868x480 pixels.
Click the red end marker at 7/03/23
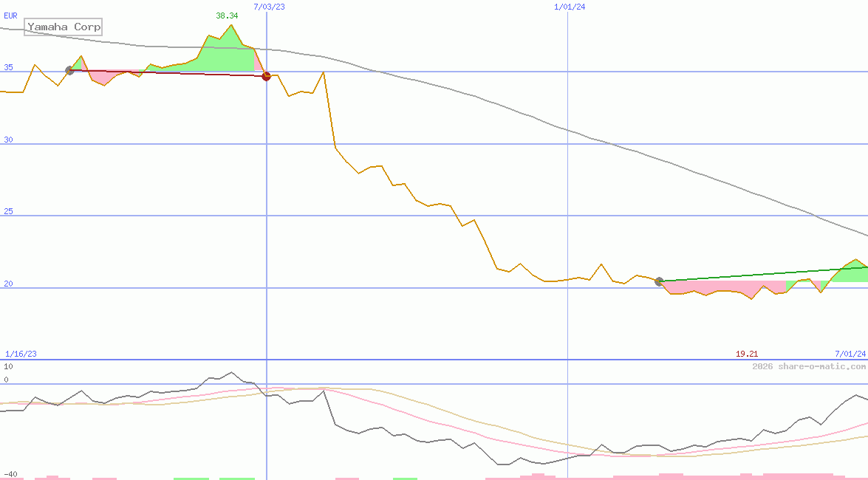(267, 76)
